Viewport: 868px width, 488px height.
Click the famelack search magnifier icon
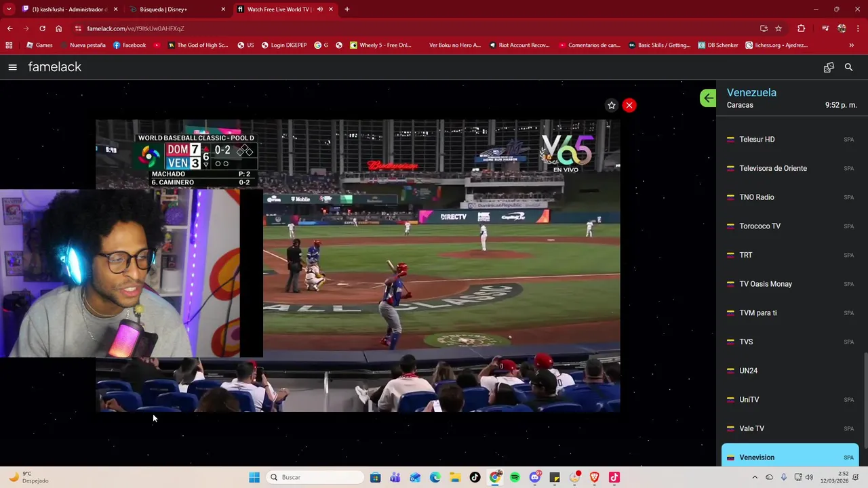[848, 67]
